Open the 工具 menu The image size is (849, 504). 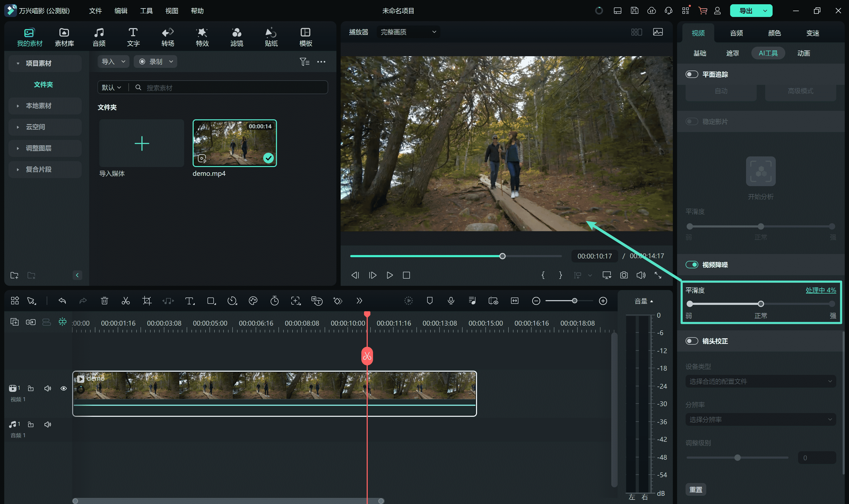pyautogui.click(x=146, y=11)
